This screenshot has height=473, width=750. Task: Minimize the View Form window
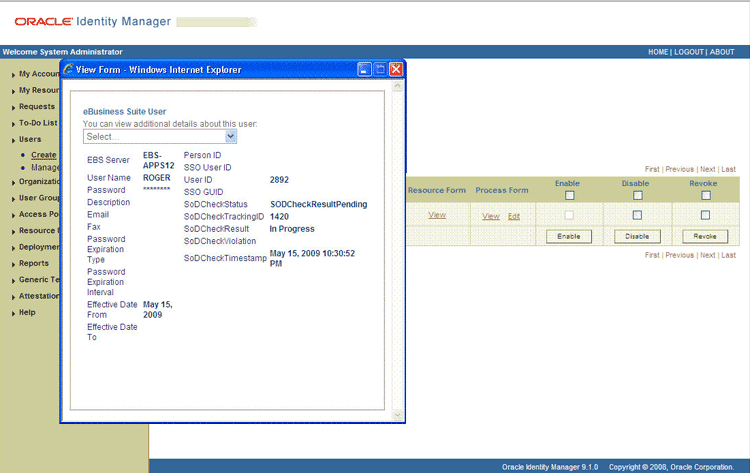364,70
